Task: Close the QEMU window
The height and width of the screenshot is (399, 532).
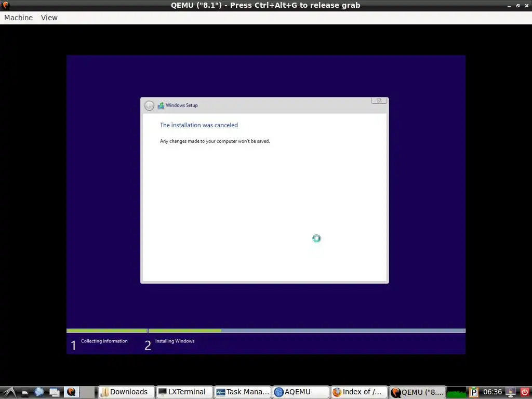Action: (x=527, y=6)
